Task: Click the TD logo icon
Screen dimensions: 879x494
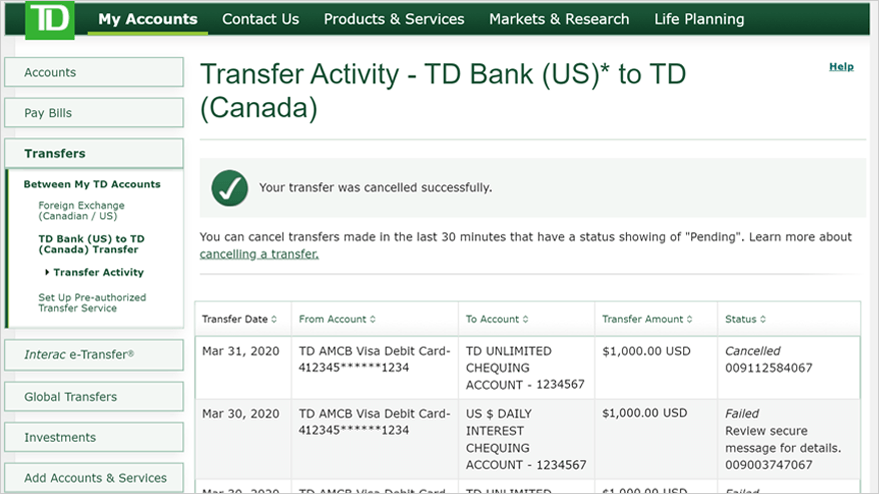Action: tap(49, 20)
